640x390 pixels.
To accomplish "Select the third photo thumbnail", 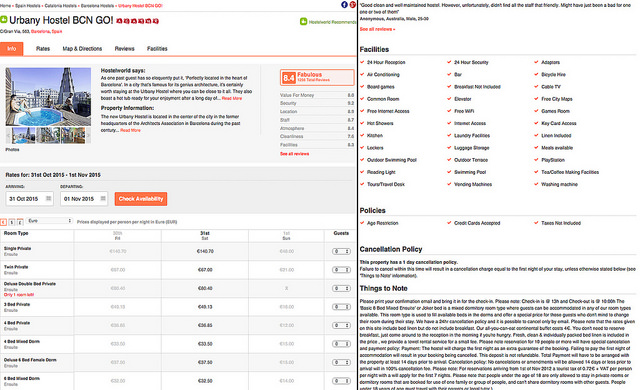I will (x=73, y=135).
